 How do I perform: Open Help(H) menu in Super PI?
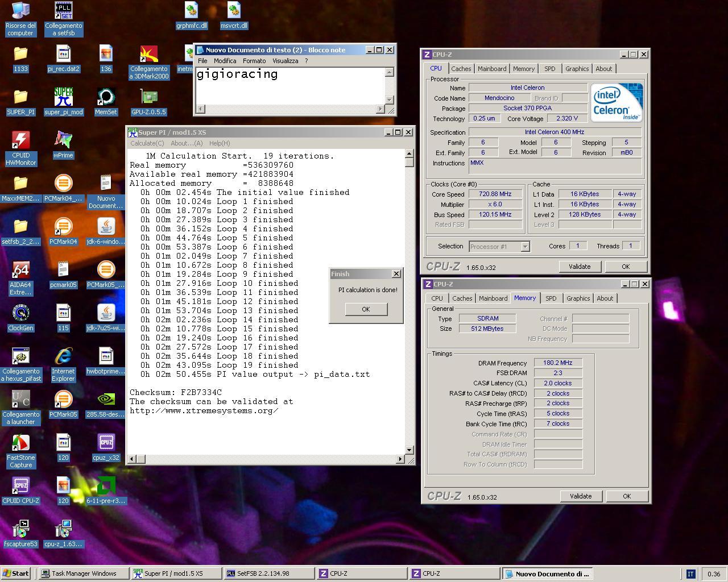click(220, 143)
